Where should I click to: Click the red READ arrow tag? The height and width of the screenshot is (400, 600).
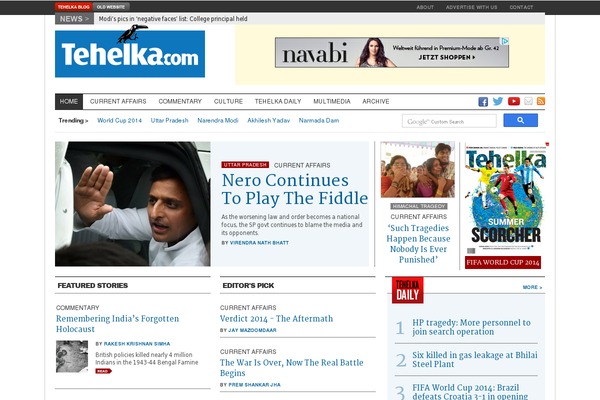point(103,371)
